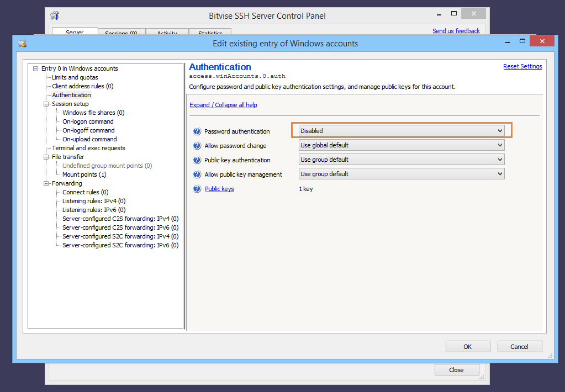Select On-logon command tree item
Image resolution: width=565 pixels, height=392 pixels.
coord(88,121)
